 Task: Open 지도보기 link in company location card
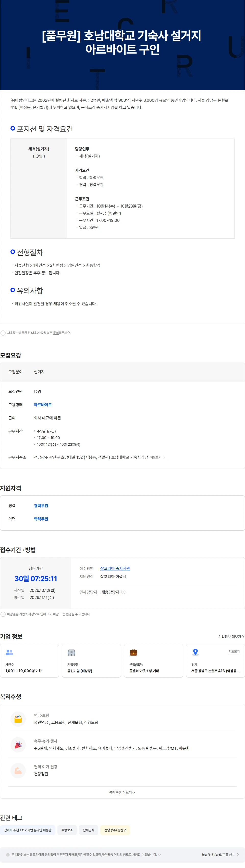click(x=234, y=651)
